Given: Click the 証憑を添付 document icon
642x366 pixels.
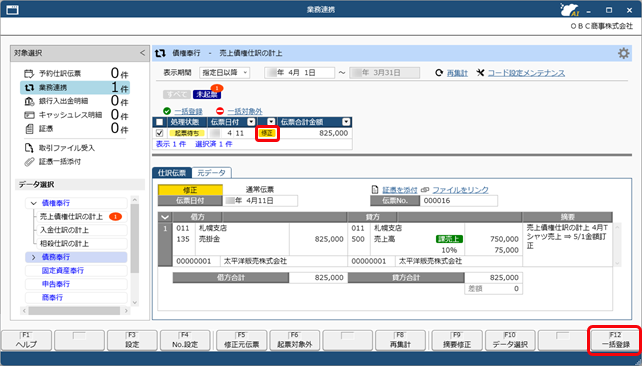Looking at the screenshot, I should [375, 190].
